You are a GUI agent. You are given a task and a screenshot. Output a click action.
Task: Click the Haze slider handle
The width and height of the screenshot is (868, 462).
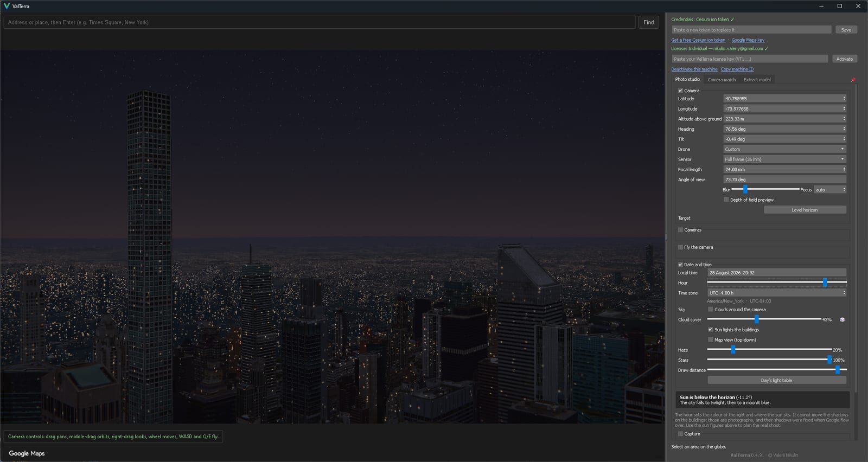pos(733,350)
